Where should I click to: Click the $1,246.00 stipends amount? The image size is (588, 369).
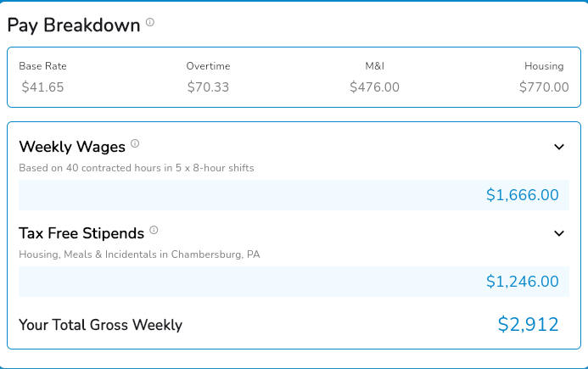pos(522,281)
